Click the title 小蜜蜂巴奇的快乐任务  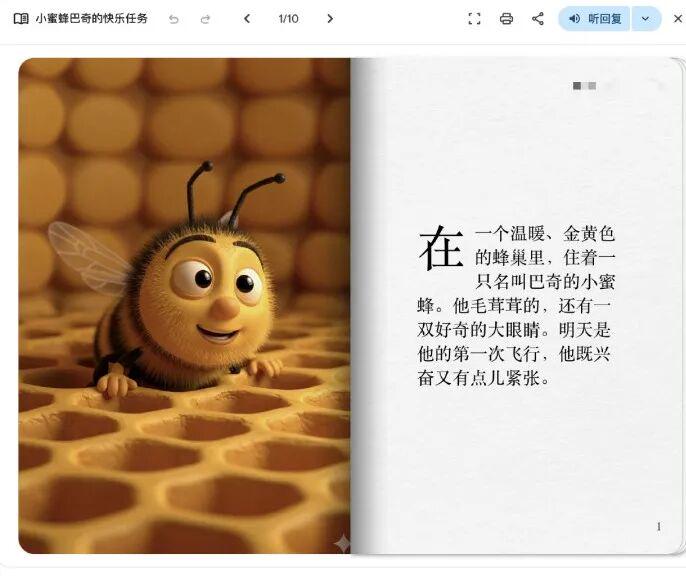click(91, 19)
